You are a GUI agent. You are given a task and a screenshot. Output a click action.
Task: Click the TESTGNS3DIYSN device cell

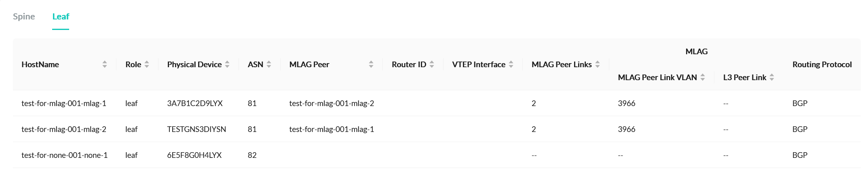(x=196, y=129)
